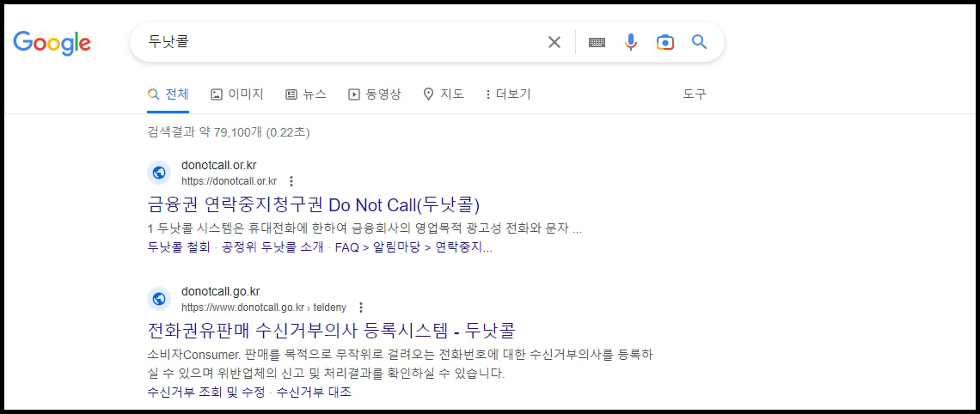Open image search with camera icon
Screen dimensions: 980x414
tap(665, 42)
